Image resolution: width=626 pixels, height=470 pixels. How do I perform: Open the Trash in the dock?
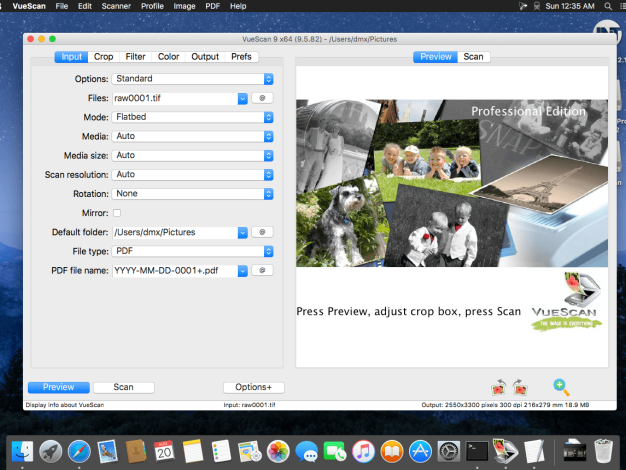[x=603, y=452]
